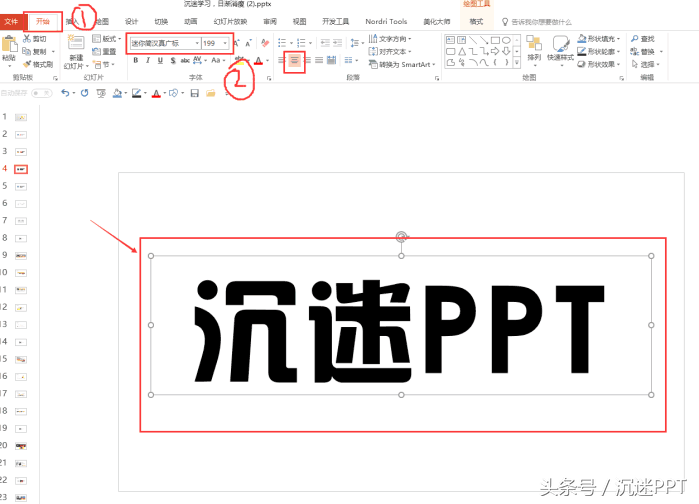Click the Find (查找) magnifier icon

click(635, 39)
